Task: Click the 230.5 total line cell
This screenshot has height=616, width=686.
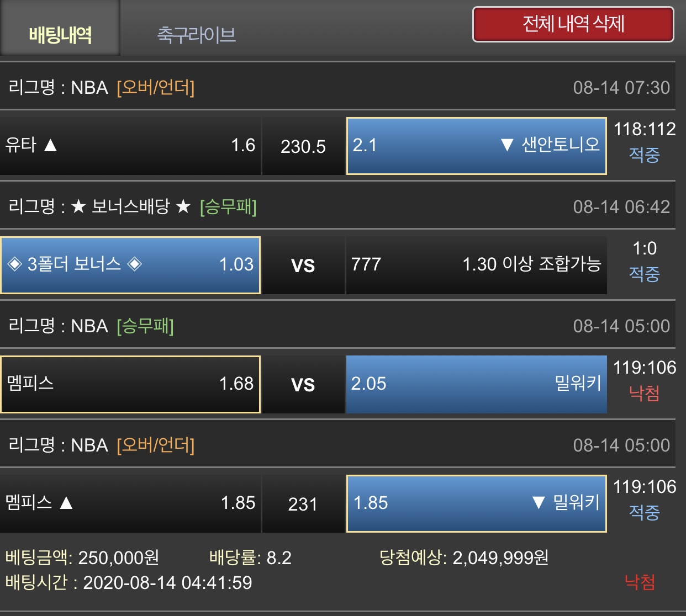Action: click(x=303, y=146)
